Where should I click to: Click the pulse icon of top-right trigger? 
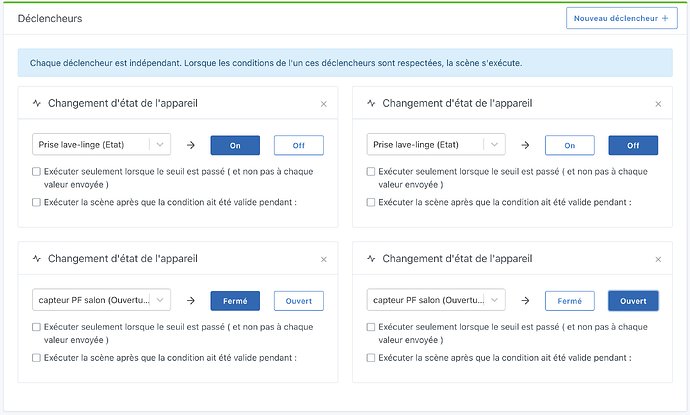[x=372, y=103]
